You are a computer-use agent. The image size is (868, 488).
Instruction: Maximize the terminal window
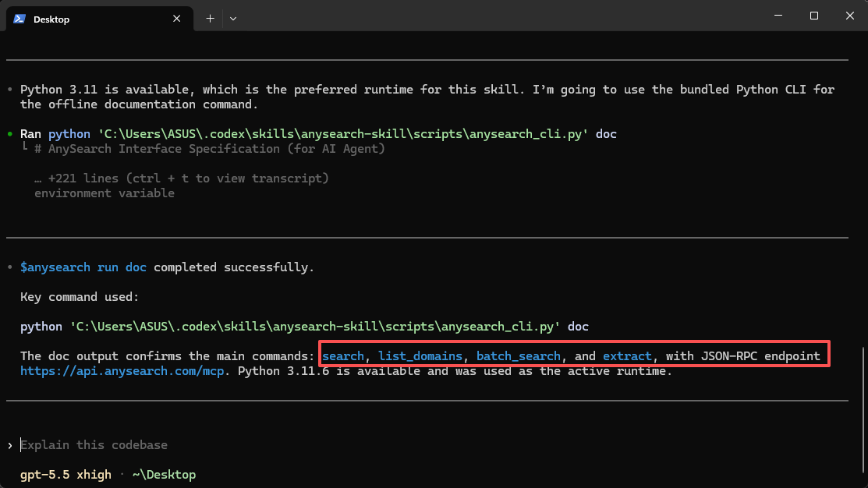tap(813, 16)
